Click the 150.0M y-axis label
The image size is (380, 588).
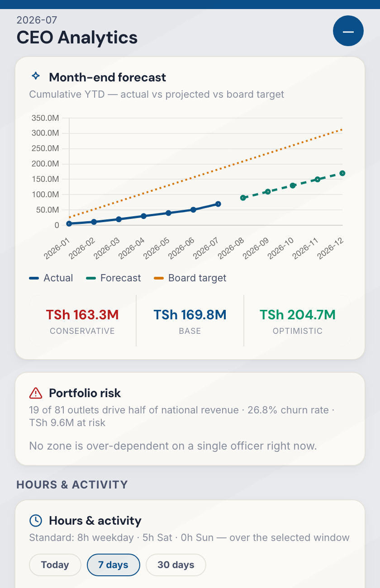pyautogui.click(x=45, y=179)
